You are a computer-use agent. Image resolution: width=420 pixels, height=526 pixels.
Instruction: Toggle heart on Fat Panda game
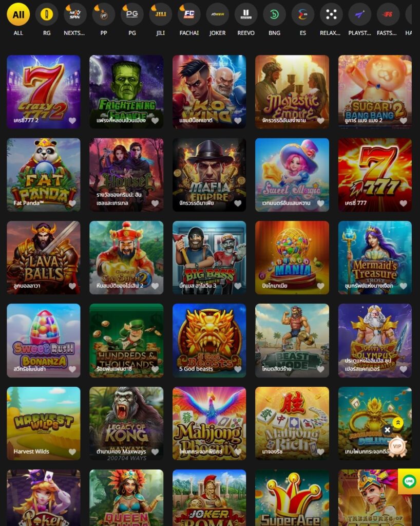[x=72, y=203]
